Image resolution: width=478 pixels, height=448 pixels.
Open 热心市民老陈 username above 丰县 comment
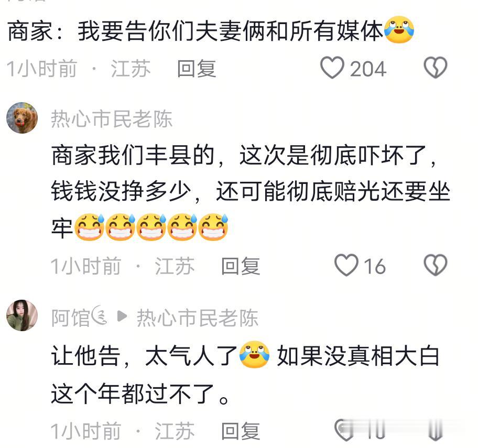112,119
